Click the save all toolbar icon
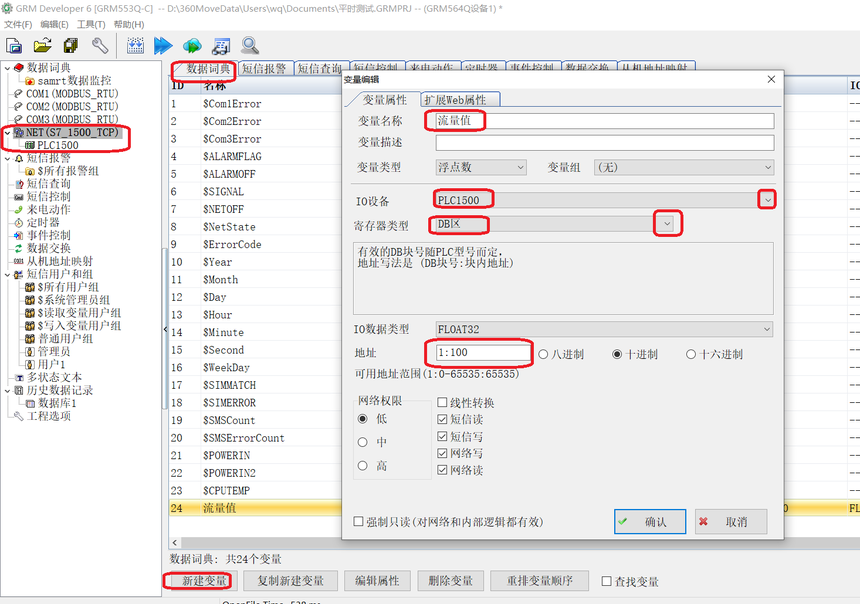Viewport: 860px width, 604px height. point(71,45)
